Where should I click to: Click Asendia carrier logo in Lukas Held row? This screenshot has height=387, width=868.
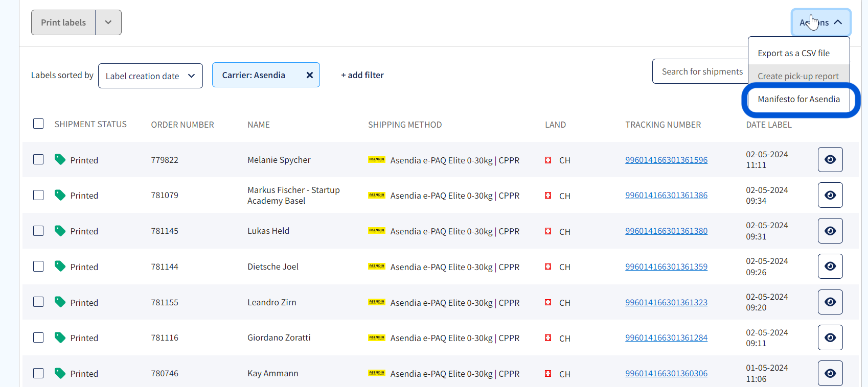(377, 231)
